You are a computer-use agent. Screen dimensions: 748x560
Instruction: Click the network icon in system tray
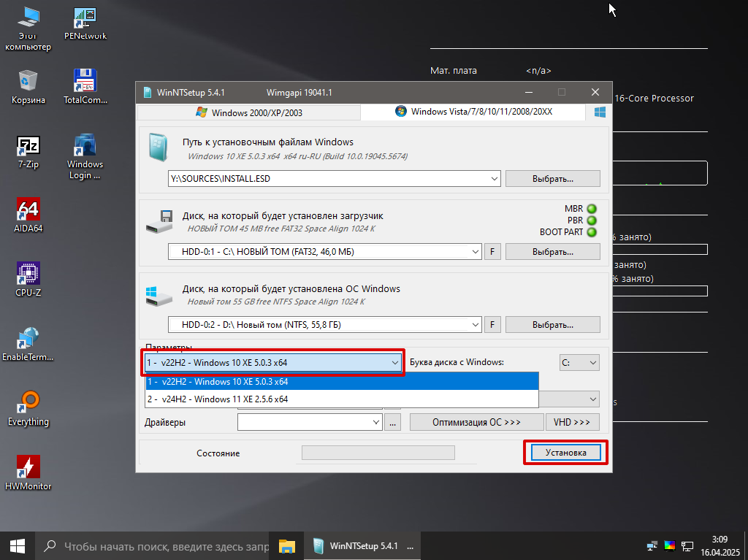point(652,545)
